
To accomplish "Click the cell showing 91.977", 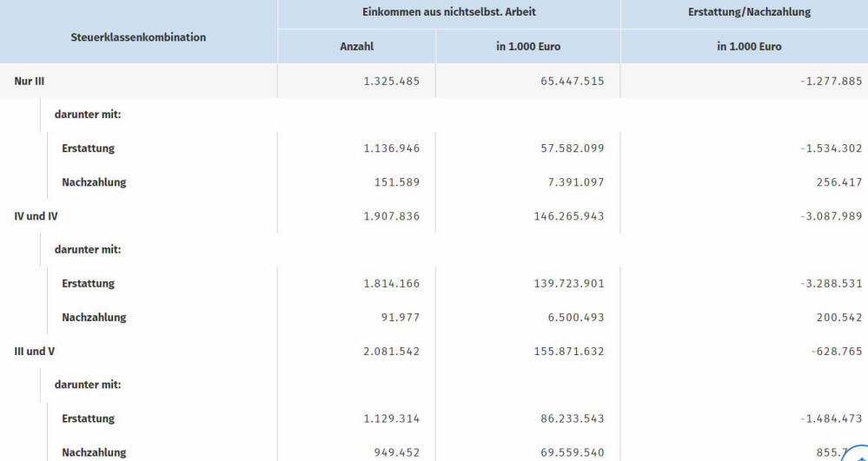I will click(400, 318).
